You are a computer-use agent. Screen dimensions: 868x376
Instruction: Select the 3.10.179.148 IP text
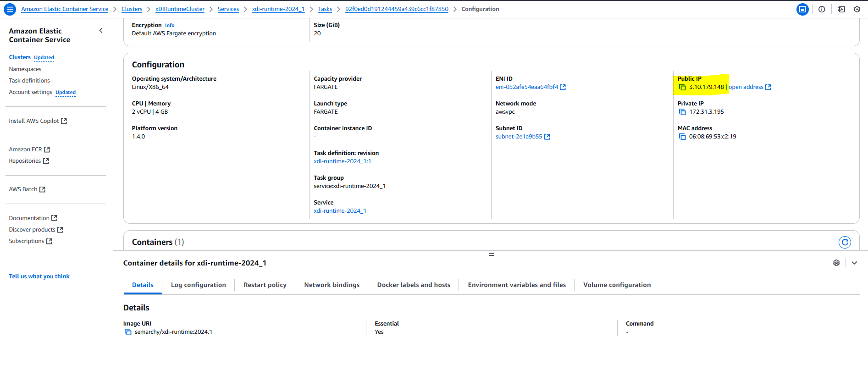coord(707,87)
